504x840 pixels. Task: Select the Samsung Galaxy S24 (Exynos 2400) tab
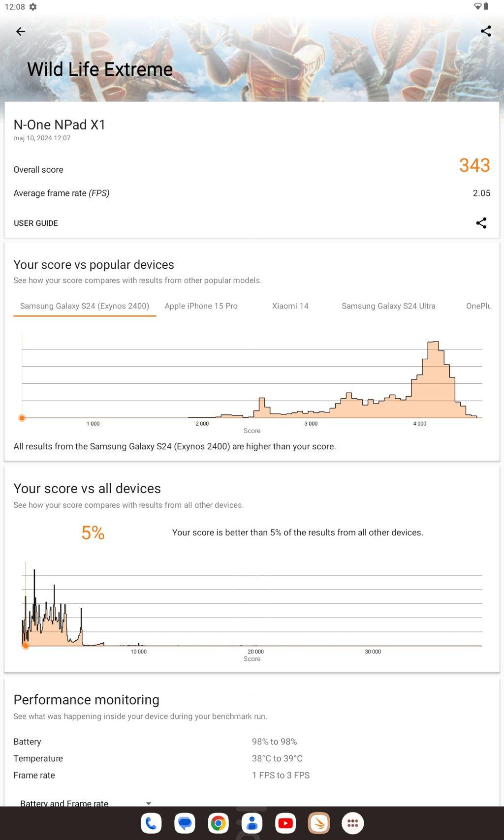[85, 306]
